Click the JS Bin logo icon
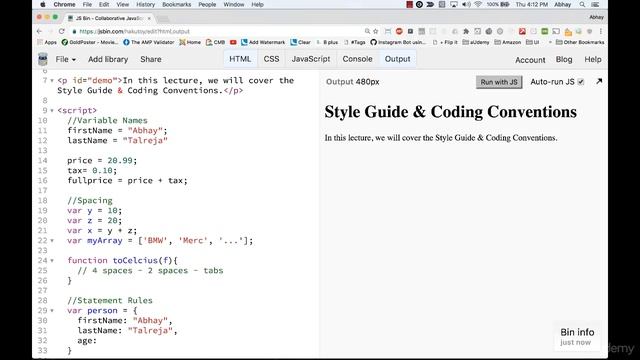Image resolution: width=640 pixels, height=360 pixels. [x=43, y=59]
